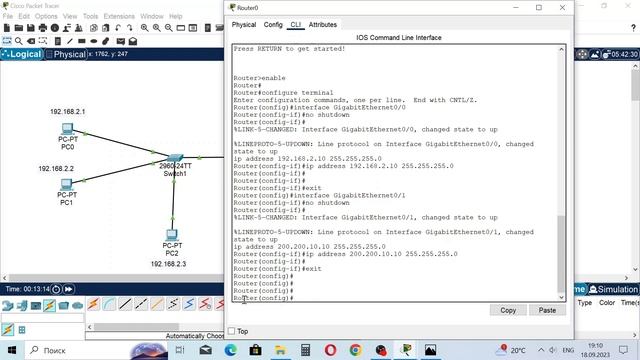Select the Add Complex PDU open envelope icon
Image resolution: width=640 pixels, height=360 pixels.
(x=133, y=41)
